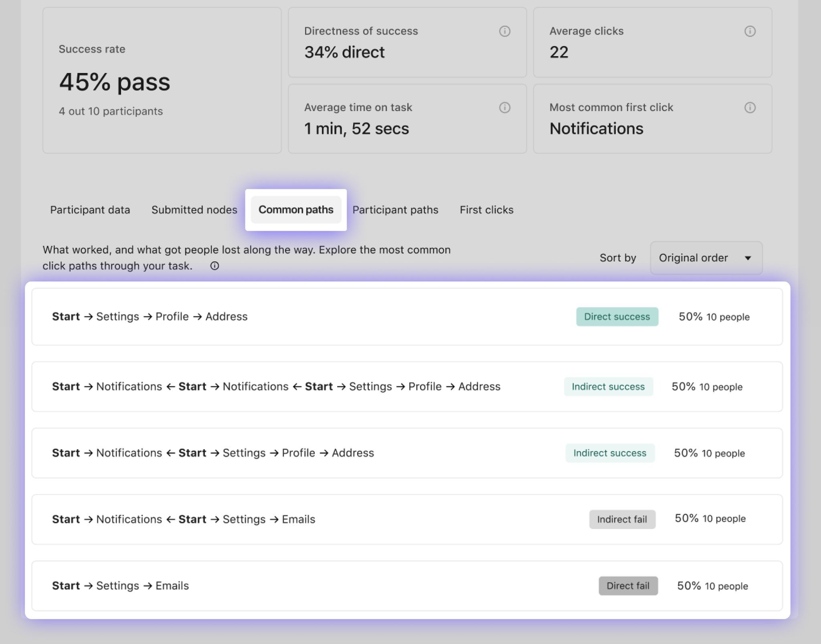The image size is (821, 644).
Task: Click info icon beside Average time on task
Action: 504,107
